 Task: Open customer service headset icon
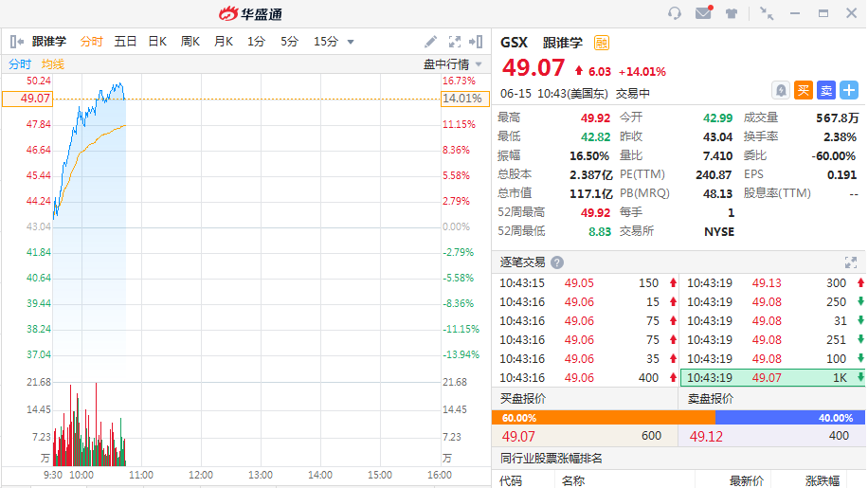[x=675, y=13]
